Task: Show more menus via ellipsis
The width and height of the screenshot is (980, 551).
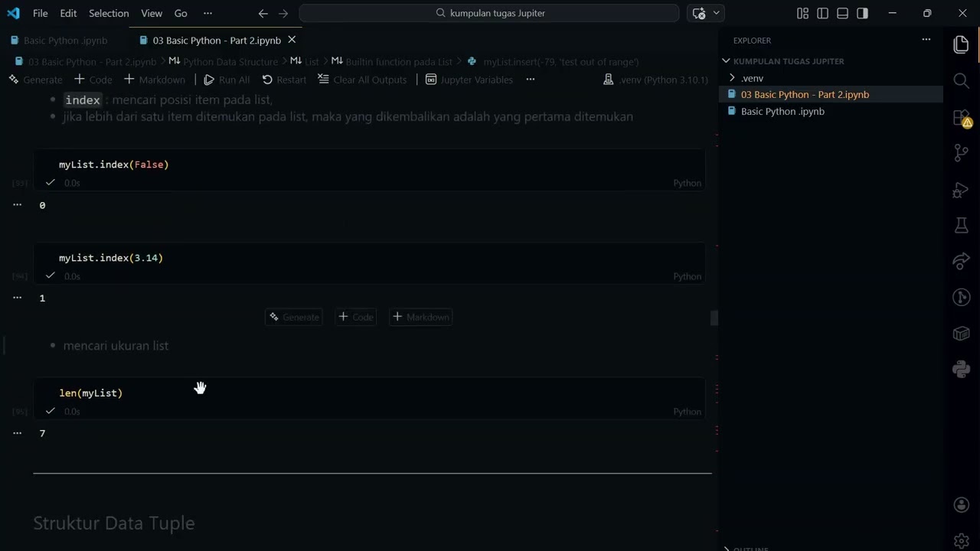Action: (207, 13)
